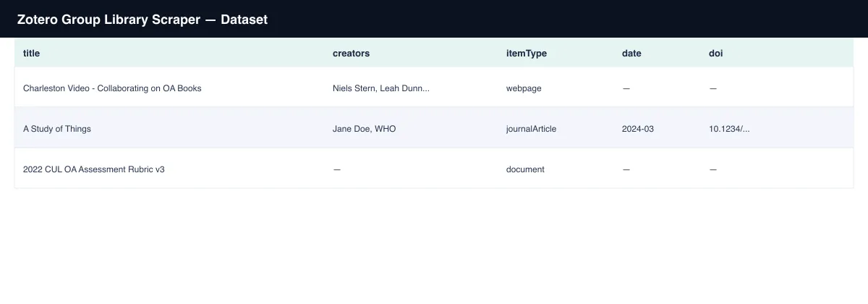Click empty date cell of 2022 CUL row

[x=626, y=169]
